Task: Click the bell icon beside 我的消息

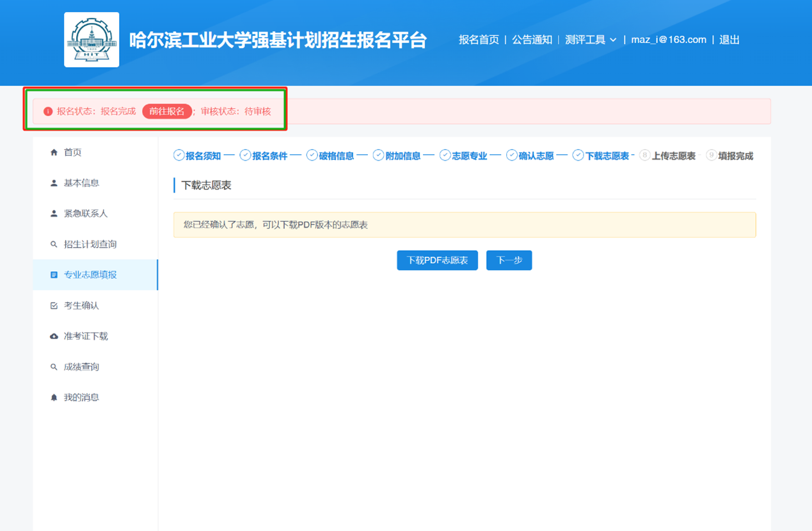Action: tap(54, 398)
